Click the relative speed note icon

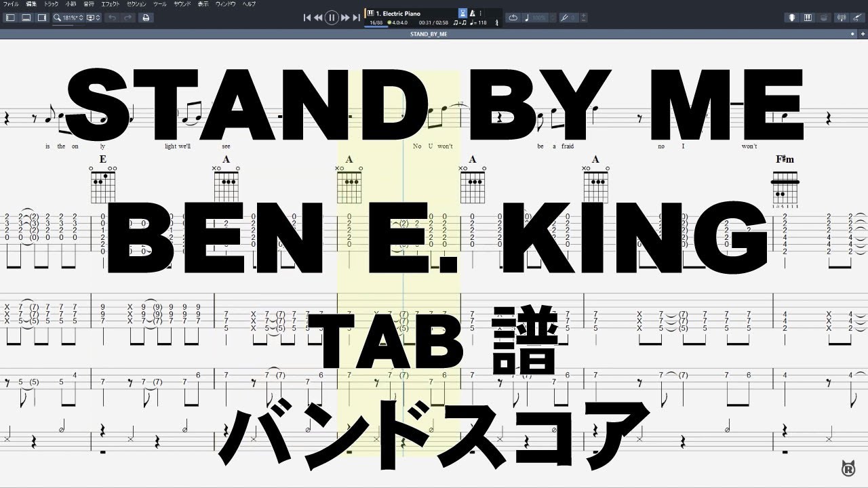(528, 18)
